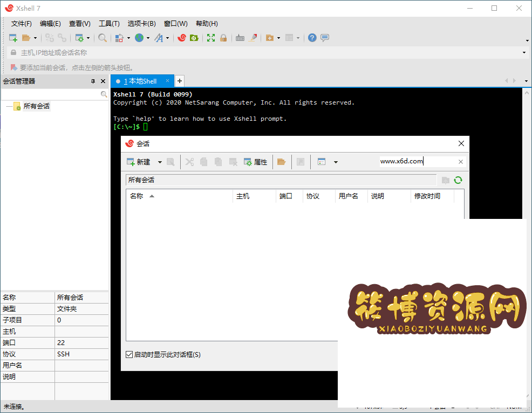The height and width of the screenshot is (413, 532).
Task: Close the 本地Shell tab
Action: [167, 81]
